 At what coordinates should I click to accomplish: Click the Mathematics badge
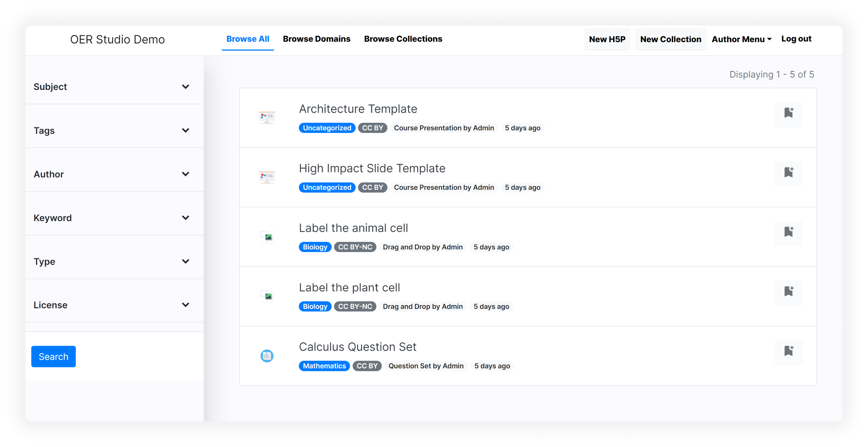[x=324, y=366]
